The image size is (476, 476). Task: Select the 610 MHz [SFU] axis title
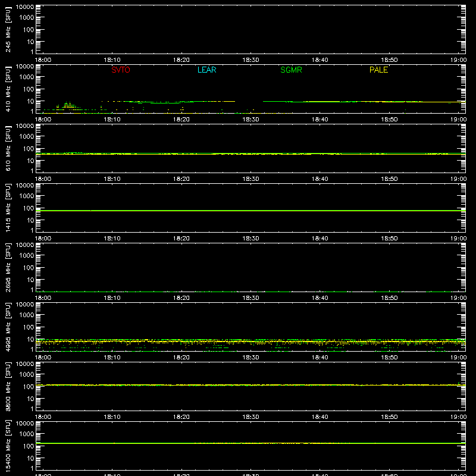[8, 148]
